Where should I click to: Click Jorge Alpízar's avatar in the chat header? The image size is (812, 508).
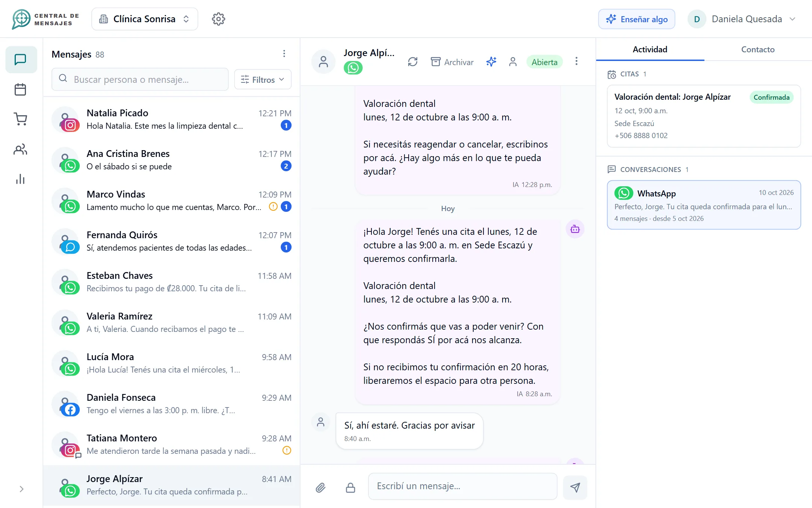click(323, 62)
